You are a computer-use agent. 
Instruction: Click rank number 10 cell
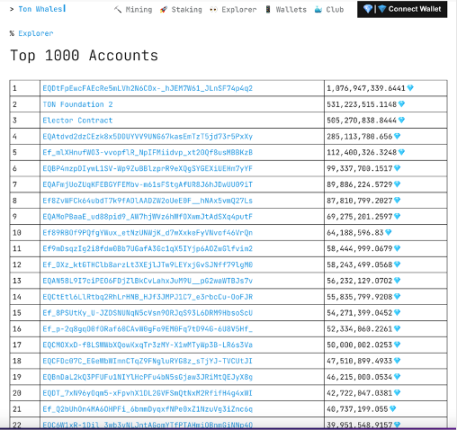click(x=25, y=232)
